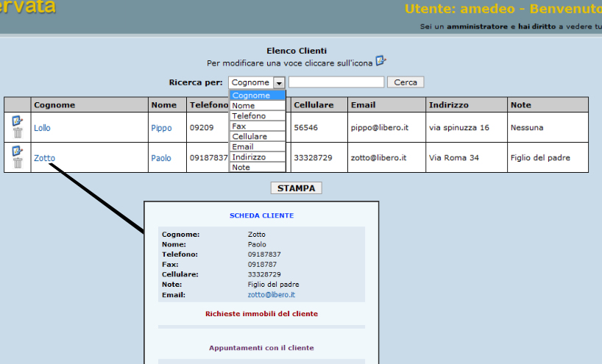602x364 pixels.
Task: Delete the Zotto client with trash icon
Action: (x=18, y=163)
